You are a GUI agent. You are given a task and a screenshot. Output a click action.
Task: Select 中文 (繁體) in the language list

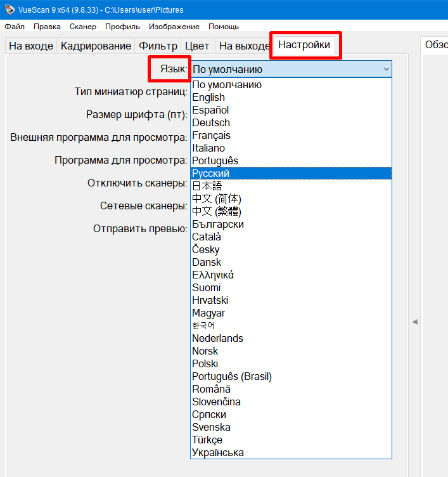coord(291,211)
